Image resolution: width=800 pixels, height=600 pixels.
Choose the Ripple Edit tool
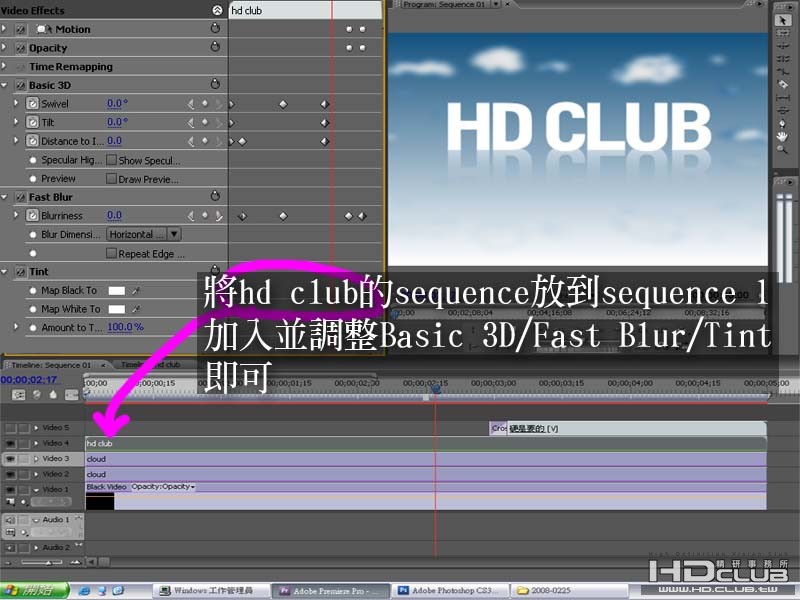pyautogui.click(x=782, y=46)
